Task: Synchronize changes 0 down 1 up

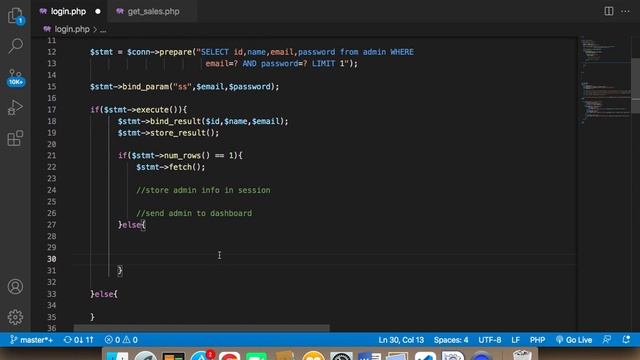Action: (79, 340)
